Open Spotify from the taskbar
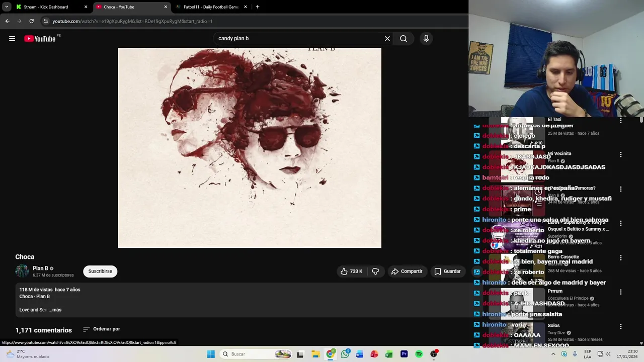Image resolution: width=644 pixels, height=362 pixels. 419,354
